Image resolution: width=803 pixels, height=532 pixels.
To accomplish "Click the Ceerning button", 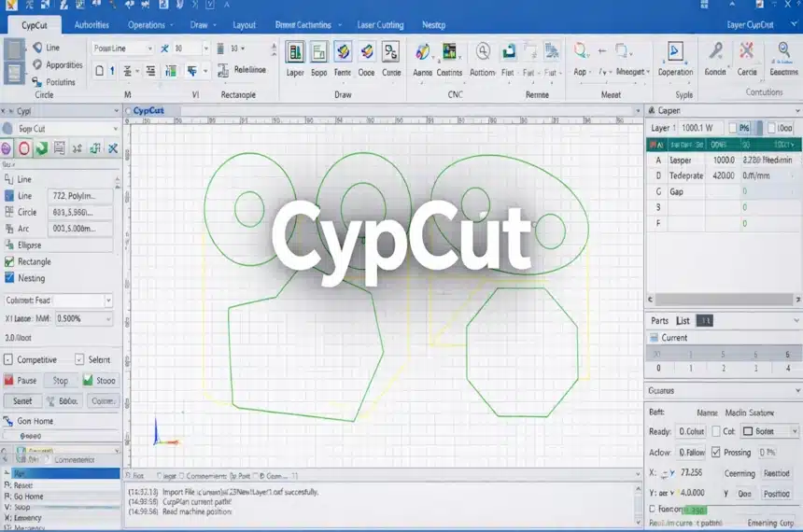I will pyautogui.click(x=739, y=473).
